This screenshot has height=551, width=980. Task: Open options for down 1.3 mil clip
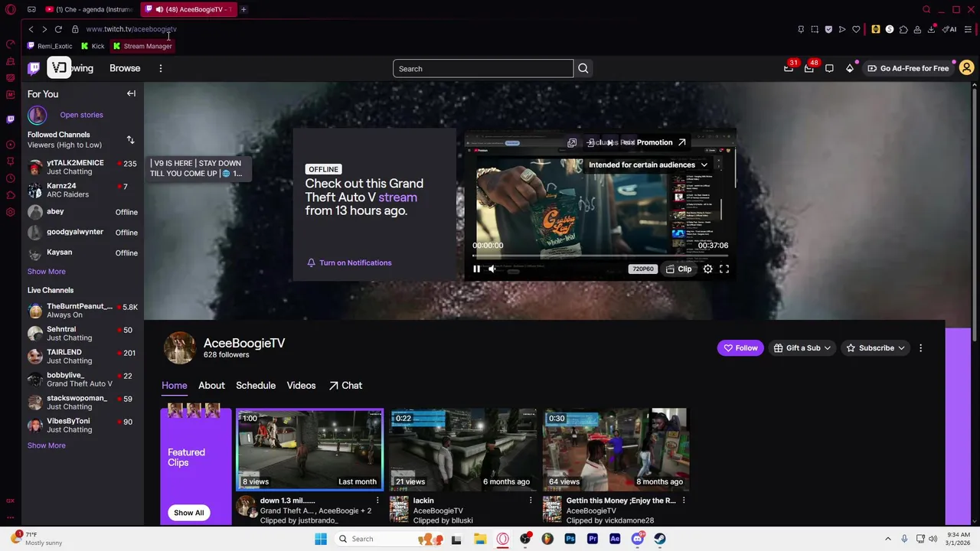[377, 500]
